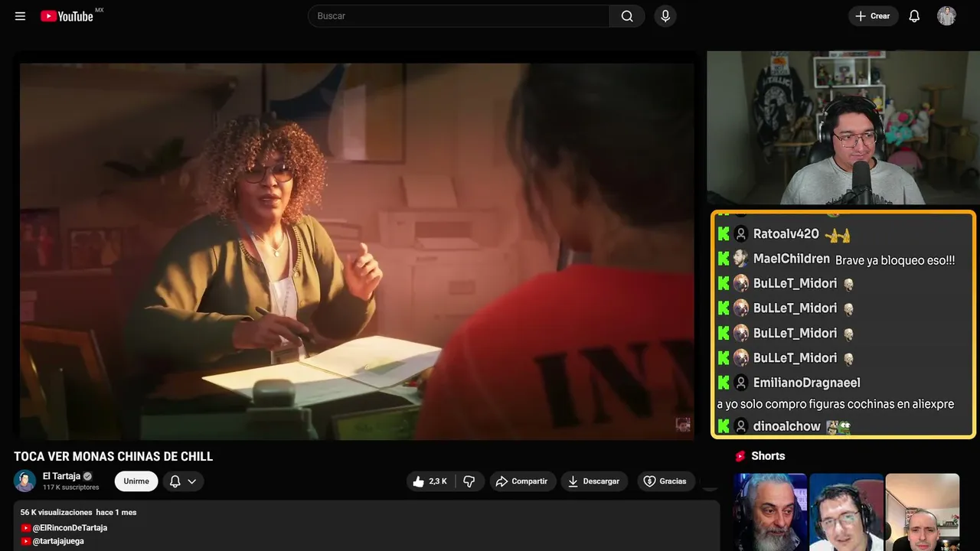Image resolution: width=980 pixels, height=551 pixels.
Task: Open El Tartaja channel avatar
Action: [25, 481]
